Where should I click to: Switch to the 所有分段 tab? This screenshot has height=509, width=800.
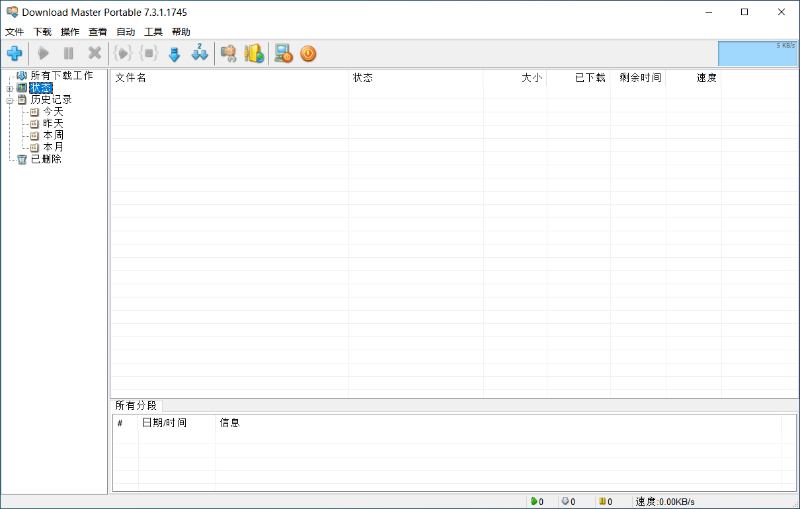(136, 405)
